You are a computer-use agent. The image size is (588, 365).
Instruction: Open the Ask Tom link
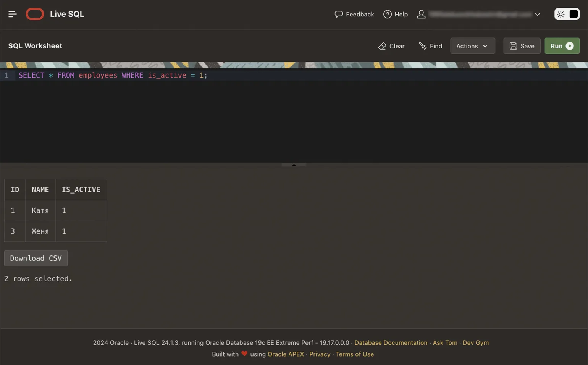pos(444,343)
